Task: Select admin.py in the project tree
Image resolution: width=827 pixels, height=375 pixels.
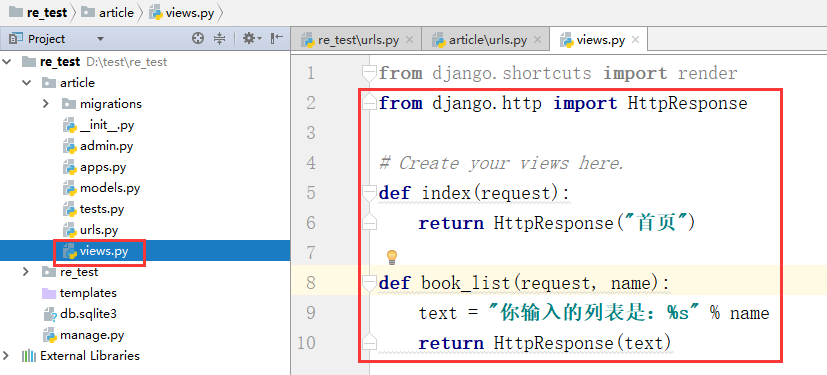Action: tap(98, 146)
